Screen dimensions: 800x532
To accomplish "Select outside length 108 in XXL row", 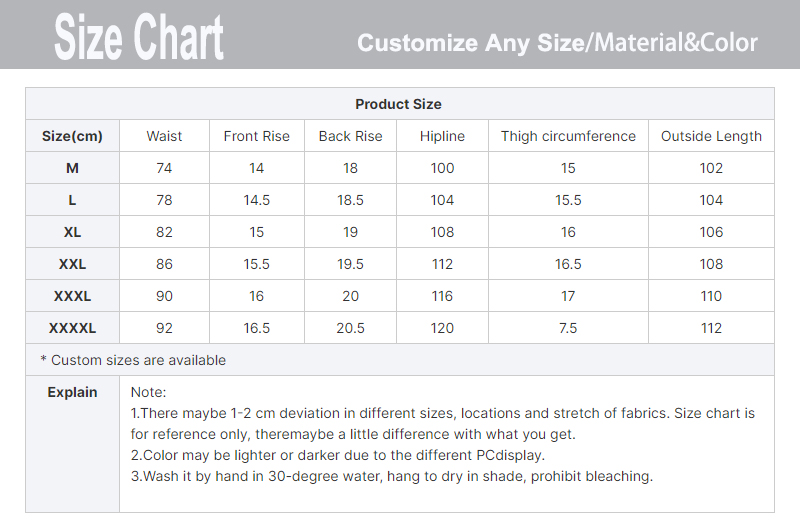I will [x=711, y=264].
